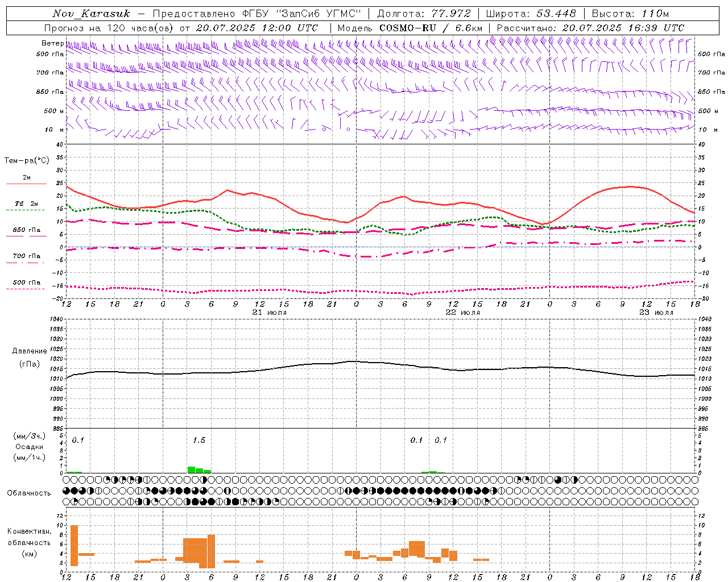728x582 pixels.
Task: Click the 22 июля date label
Action: (463, 313)
